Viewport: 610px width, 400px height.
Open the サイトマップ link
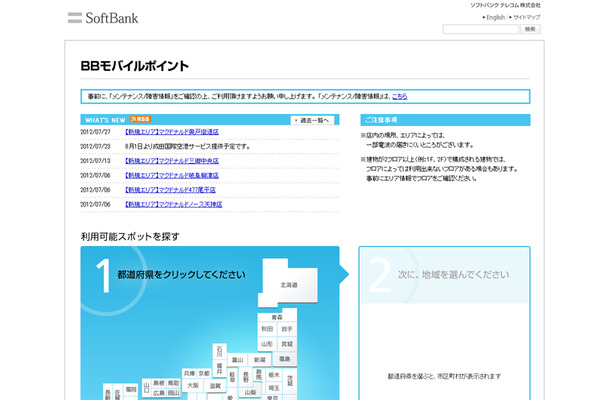tap(526, 18)
